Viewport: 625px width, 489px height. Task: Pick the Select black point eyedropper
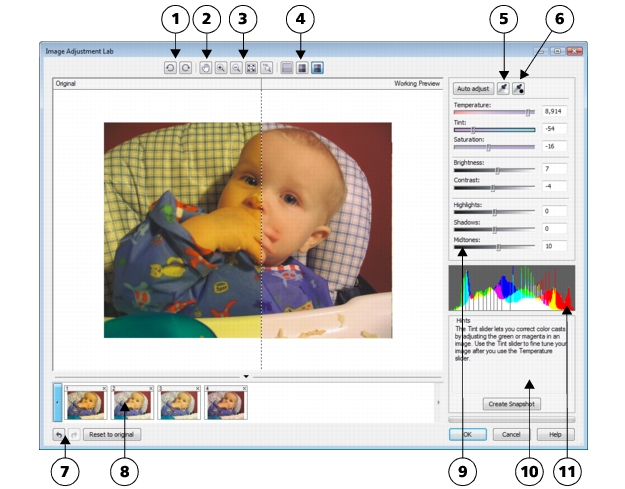(520, 88)
